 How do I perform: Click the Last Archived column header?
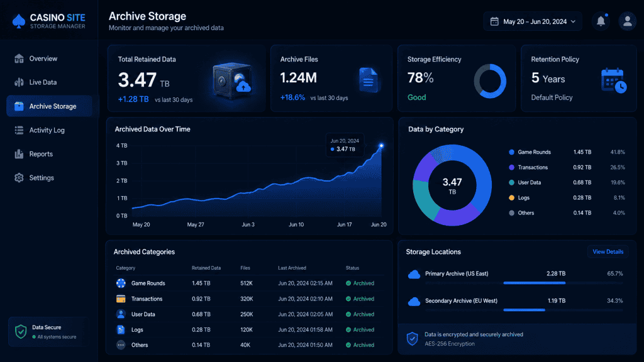292,268
